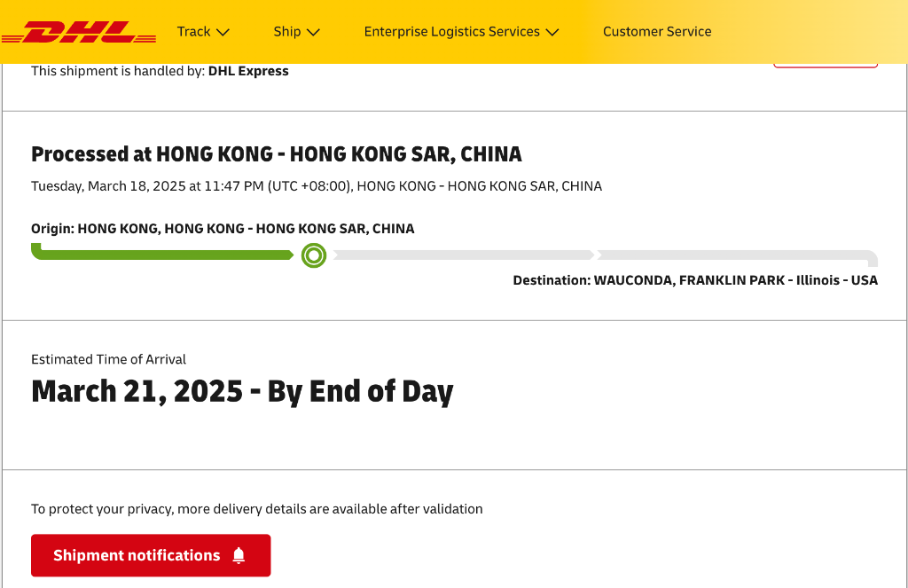Viewport: 908px width, 588px height.
Task: Click the DHL Express handler text
Action: click(248, 71)
